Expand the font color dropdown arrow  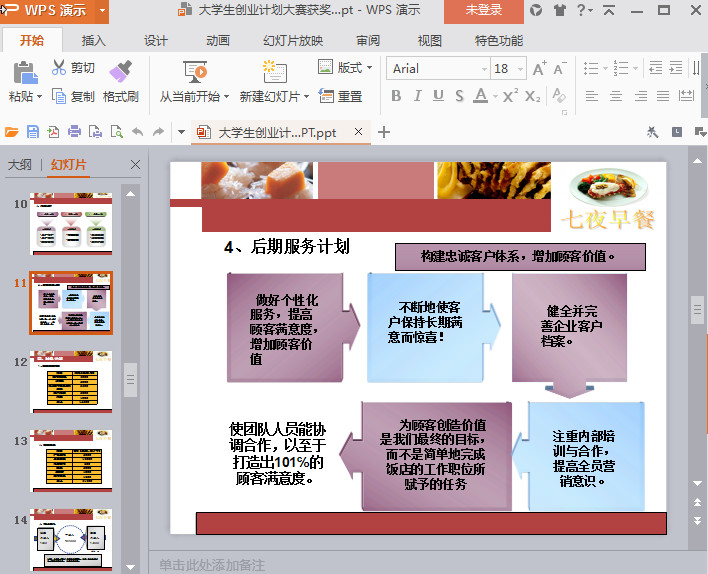(x=495, y=96)
